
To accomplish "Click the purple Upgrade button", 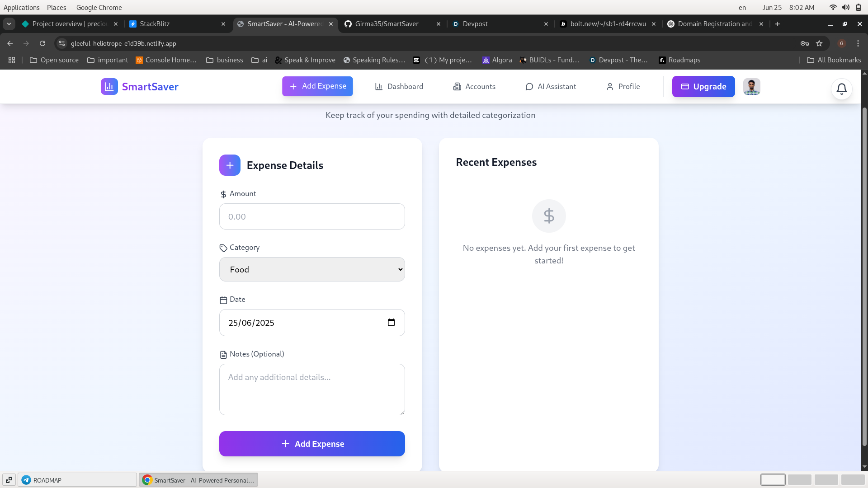I will [x=703, y=86].
